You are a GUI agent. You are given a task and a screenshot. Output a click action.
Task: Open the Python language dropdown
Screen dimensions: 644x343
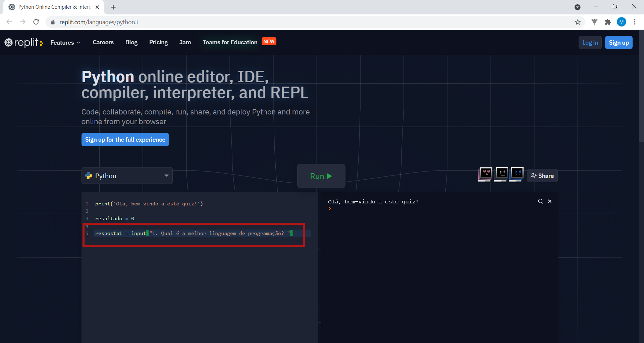127,176
